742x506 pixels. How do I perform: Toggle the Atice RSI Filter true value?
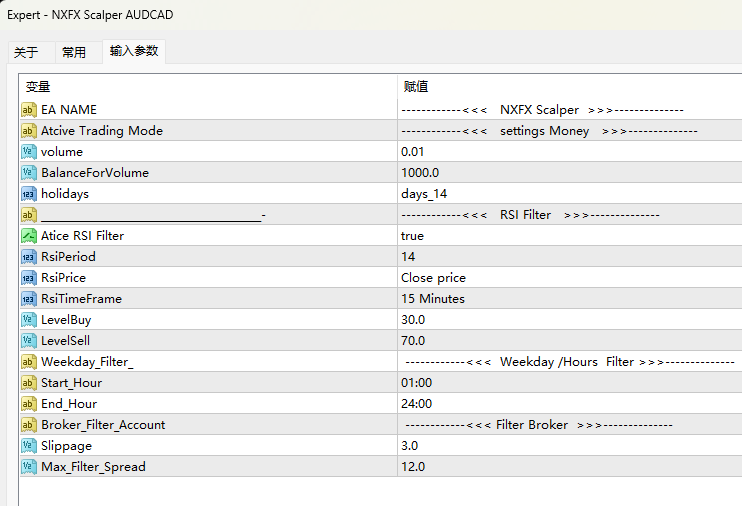click(412, 236)
